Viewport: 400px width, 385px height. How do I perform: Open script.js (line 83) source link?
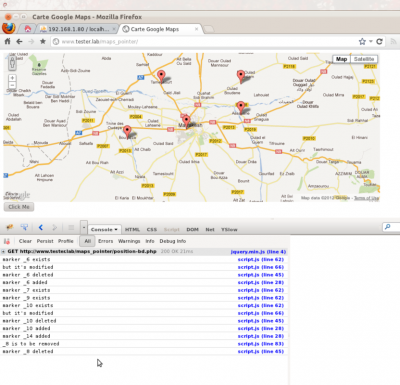coord(261,344)
